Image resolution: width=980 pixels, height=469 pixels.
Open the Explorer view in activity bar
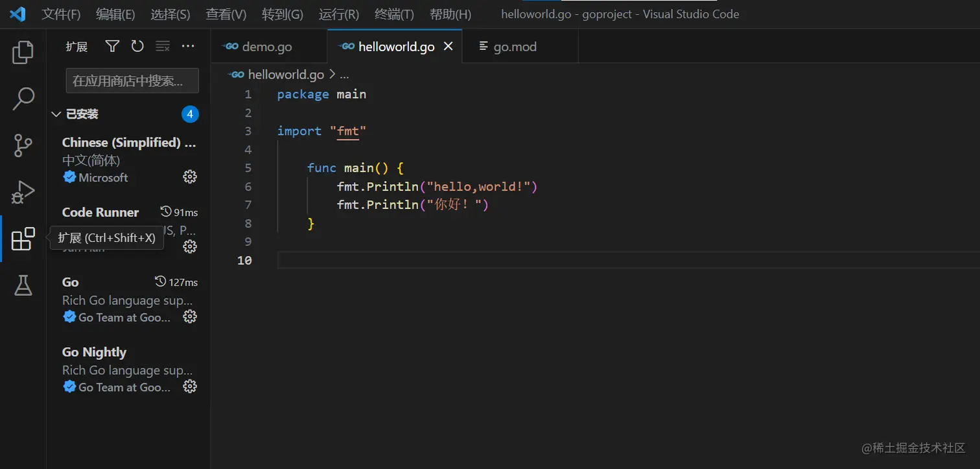23,53
